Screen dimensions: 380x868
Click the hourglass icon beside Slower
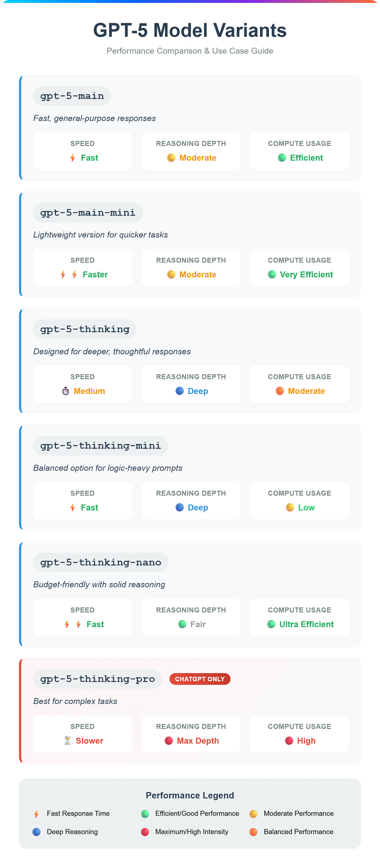coord(68,741)
